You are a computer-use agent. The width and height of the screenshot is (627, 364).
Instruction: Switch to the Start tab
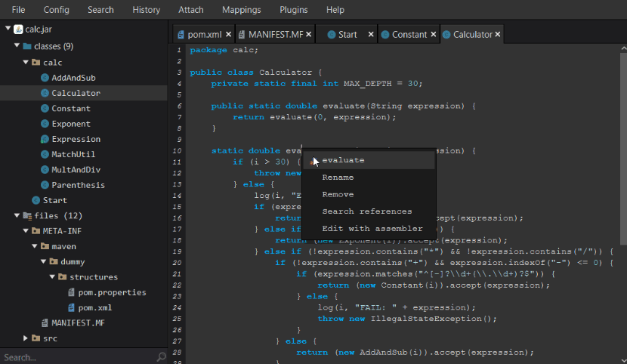pyautogui.click(x=347, y=35)
